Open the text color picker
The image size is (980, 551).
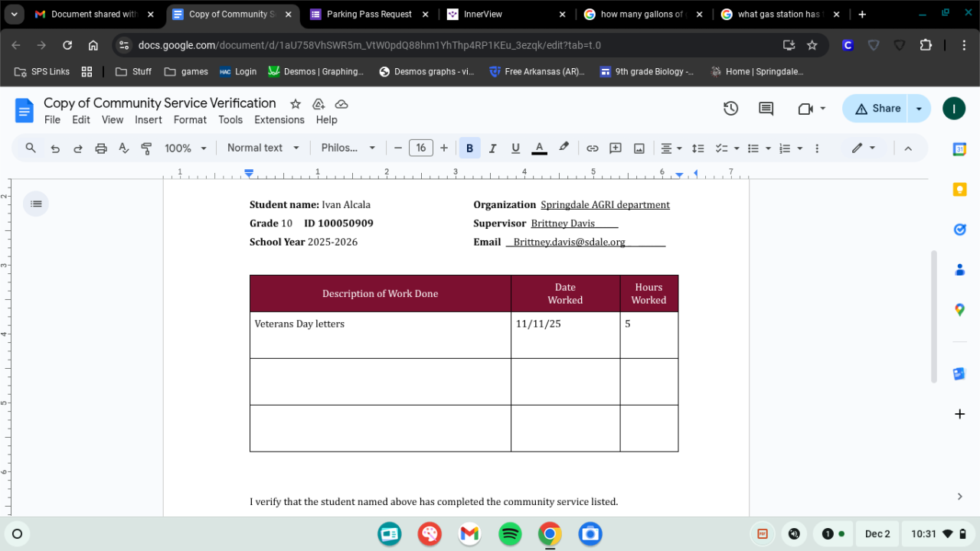click(539, 148)
